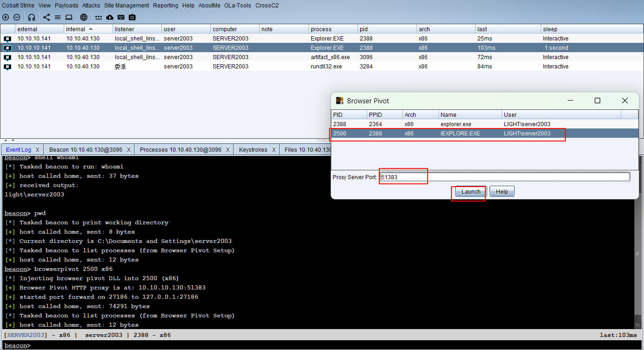The image size is (644, 350).
Task: Sort sessions by process column header
Action: click(x=333, y=29)
